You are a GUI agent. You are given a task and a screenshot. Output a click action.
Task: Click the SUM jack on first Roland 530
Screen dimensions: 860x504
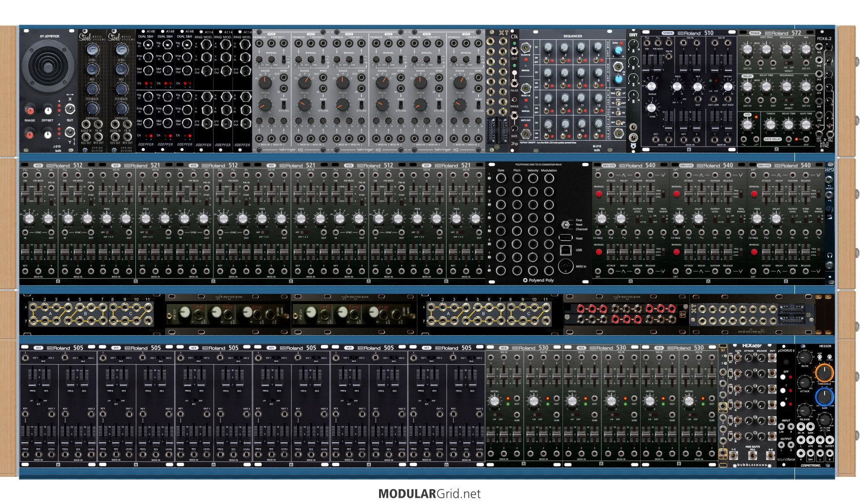coord(517,415)
